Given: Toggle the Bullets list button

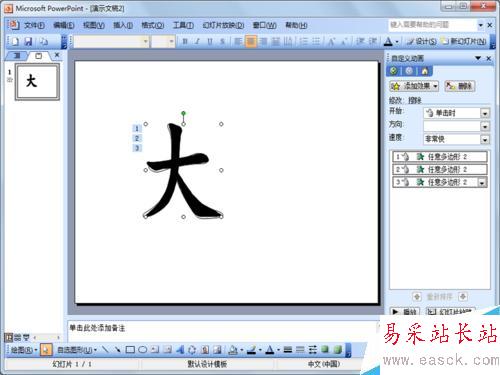Looking at the screenshot, I should (316, 41).
